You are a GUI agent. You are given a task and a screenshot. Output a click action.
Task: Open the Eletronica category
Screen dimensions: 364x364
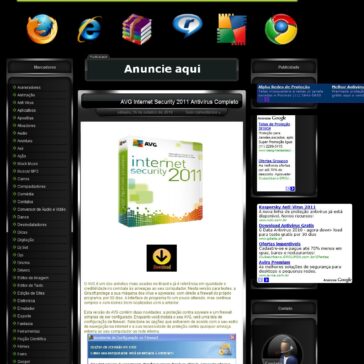pos(26,301)
